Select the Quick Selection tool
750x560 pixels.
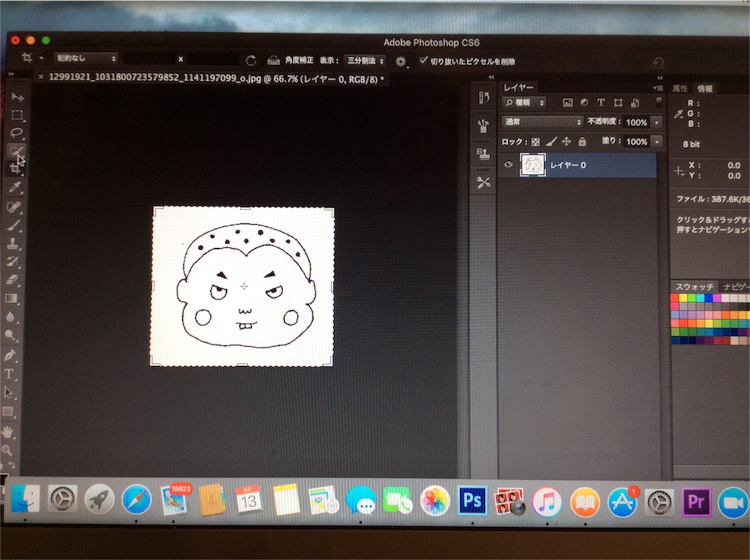coord(16,151)
